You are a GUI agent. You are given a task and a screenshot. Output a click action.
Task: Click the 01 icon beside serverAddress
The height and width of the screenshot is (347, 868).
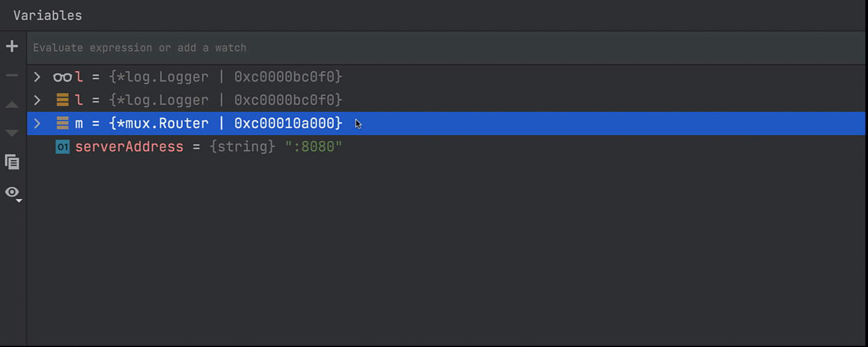(62, 147)
